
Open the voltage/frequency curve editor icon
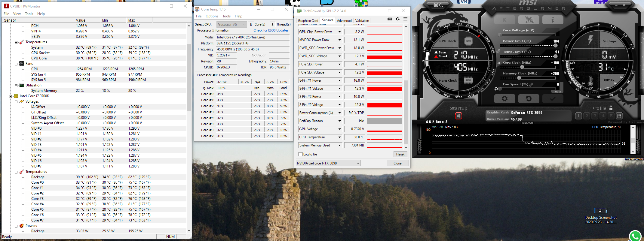click(x=499, y=63)
